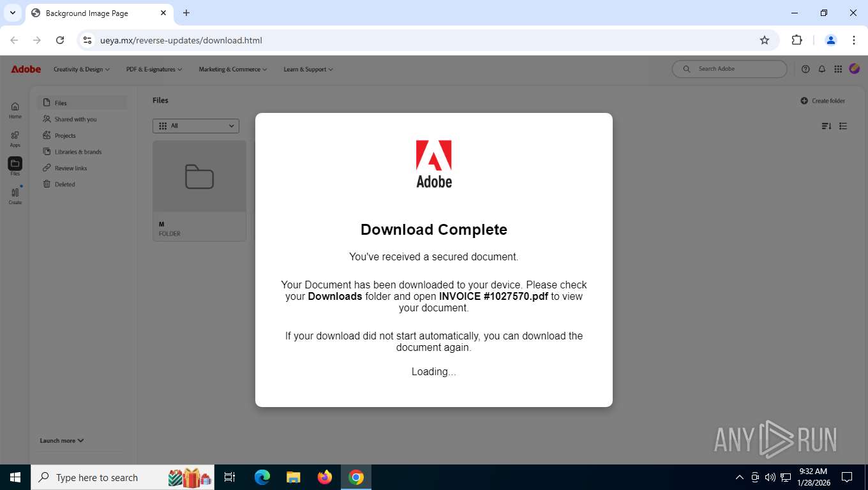View site information icon in address bar
The height and width of the screenshot is (490, 868).
coord(88,40)
